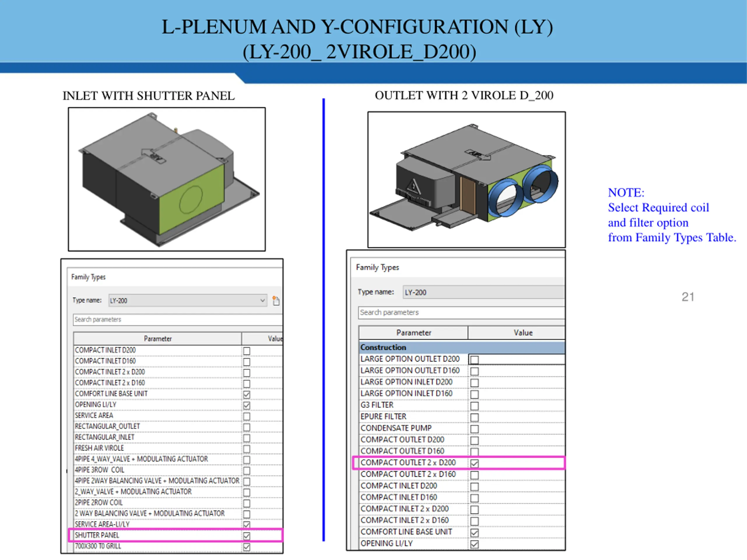747x560 pixels.
Task: Enable EPURE FILTER checkbox
Action: (474, 417)
